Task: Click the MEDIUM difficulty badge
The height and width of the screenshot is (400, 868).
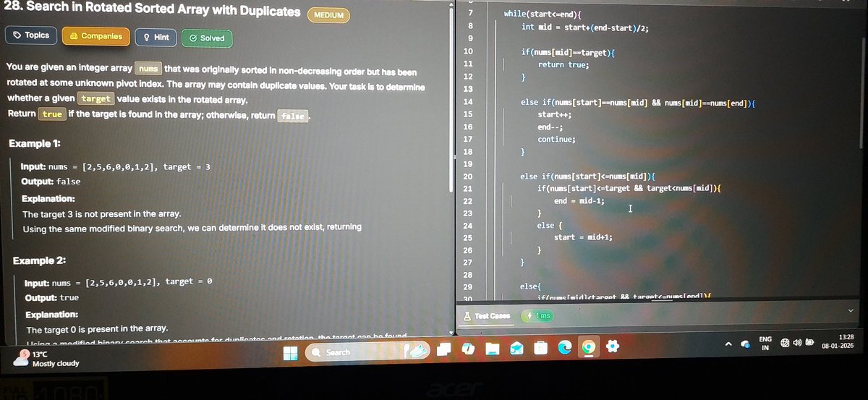Action: [x=328, y=15]
